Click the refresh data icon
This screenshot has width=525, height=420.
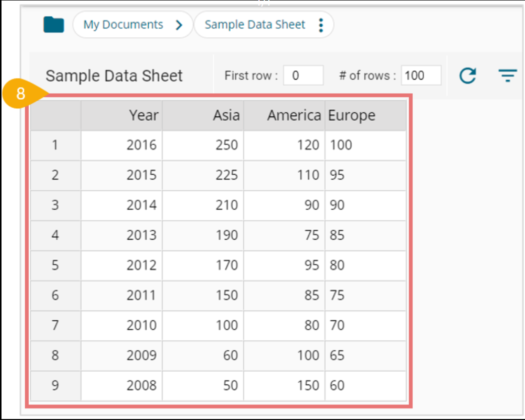(x=468, y=76)
